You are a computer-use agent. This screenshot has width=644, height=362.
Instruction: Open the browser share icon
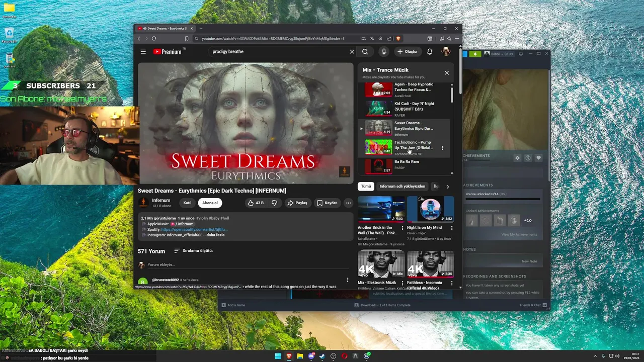[389, 38]
